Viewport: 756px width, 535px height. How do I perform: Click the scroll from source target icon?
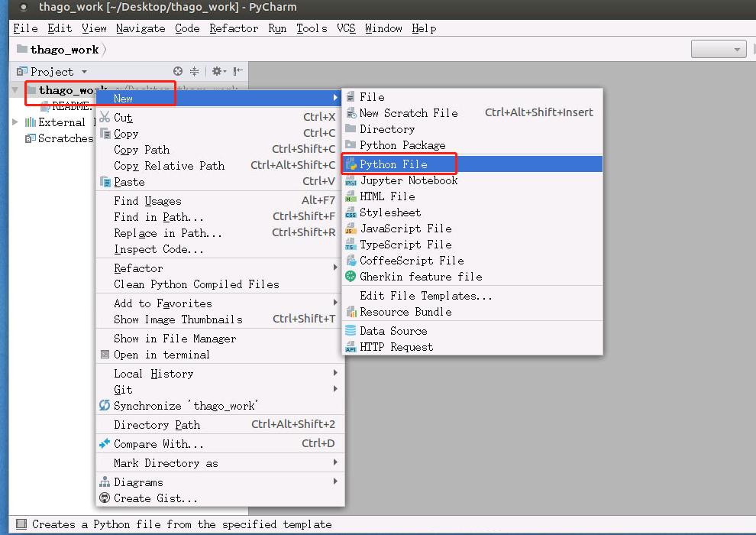178,71
